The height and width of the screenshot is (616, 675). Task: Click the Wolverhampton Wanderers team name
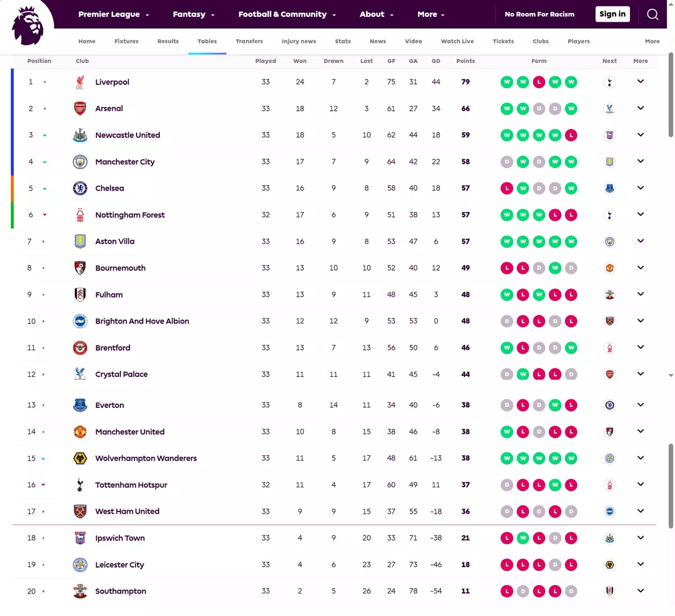pyautogui.click(x=146, y=458)
